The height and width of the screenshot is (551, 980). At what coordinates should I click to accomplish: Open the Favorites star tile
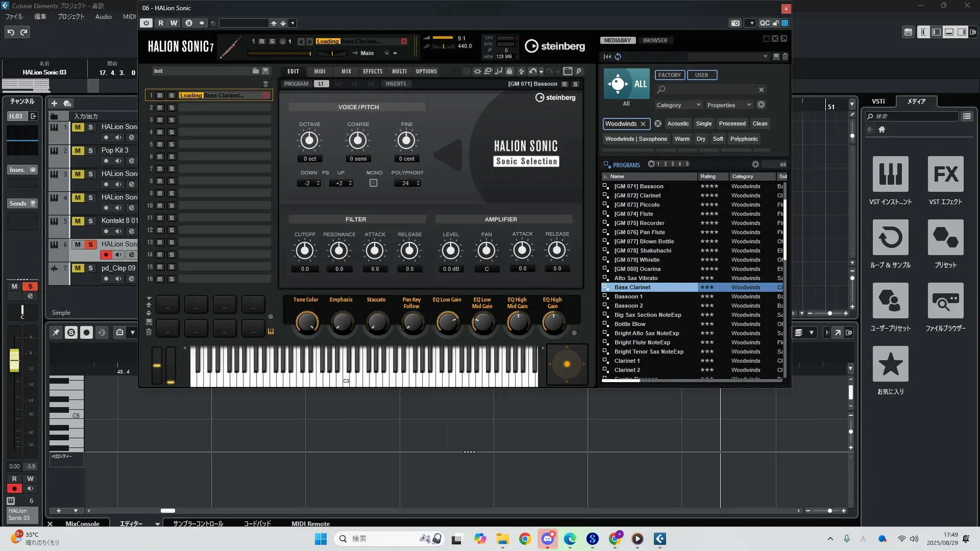click(x=890, y=364)
